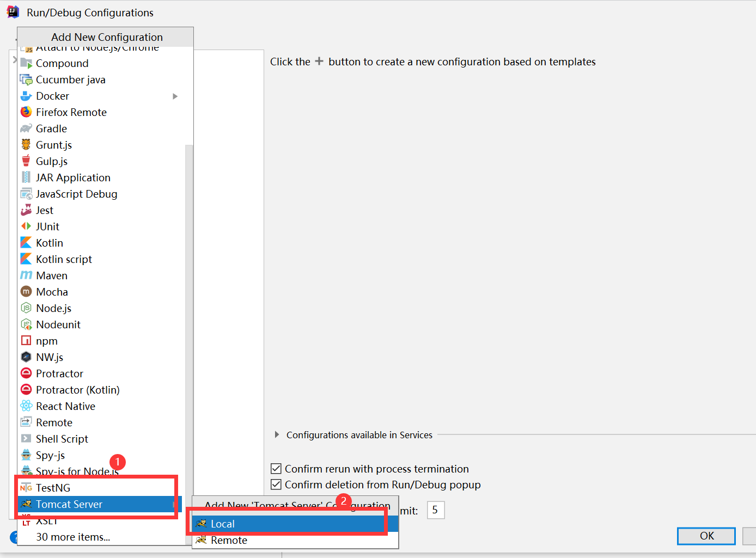The height and width of the screenshot is (558, 756).
Task: Click the TestNG icon
Action: click(26, 488)
